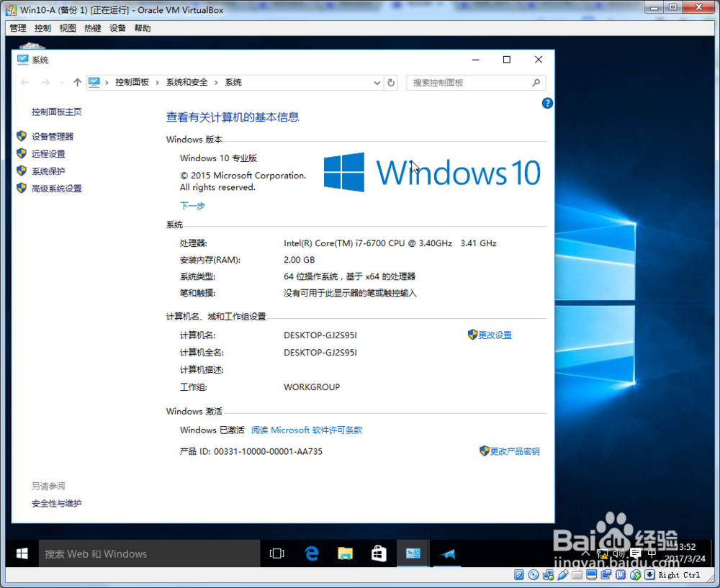Click the hard disk status icon in VirtualBox
Viewport: 720px width, 588px height.
click(518, 575)
